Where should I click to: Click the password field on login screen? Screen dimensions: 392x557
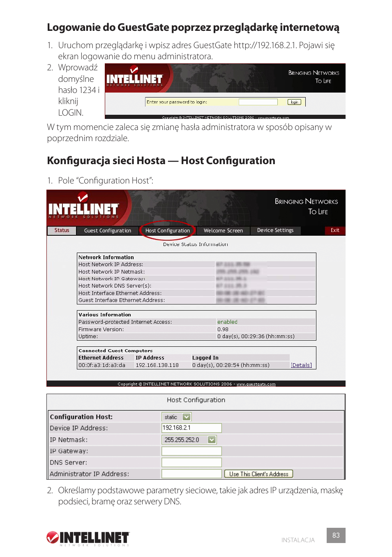click(x=258, y=102)
